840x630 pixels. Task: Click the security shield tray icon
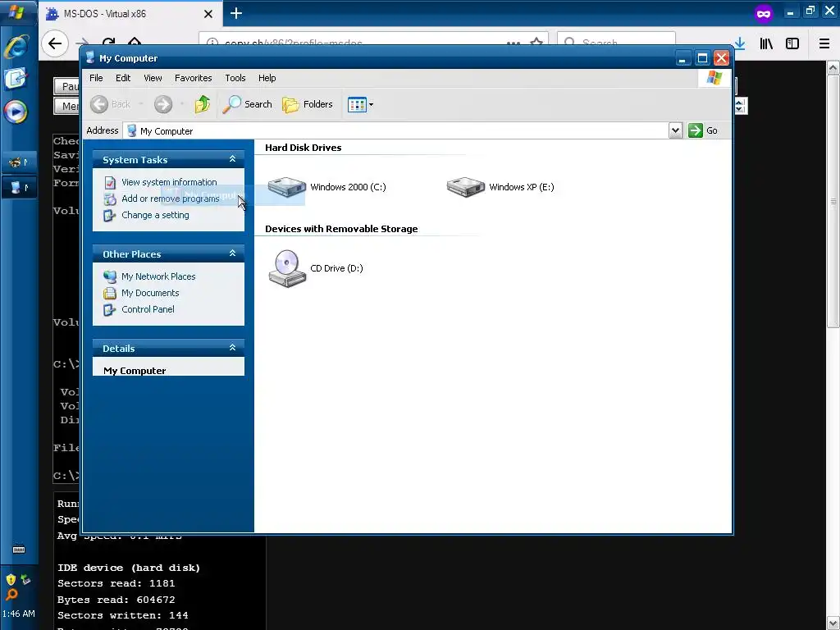[x=11, y=580]
